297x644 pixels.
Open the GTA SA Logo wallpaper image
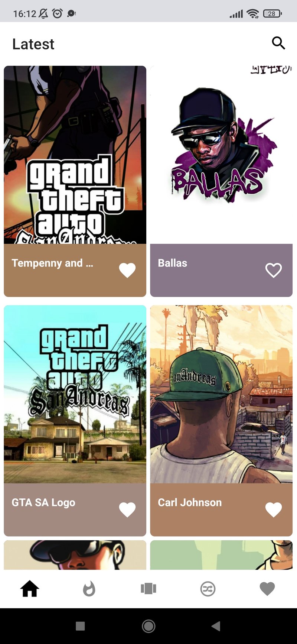coord(75,394)
